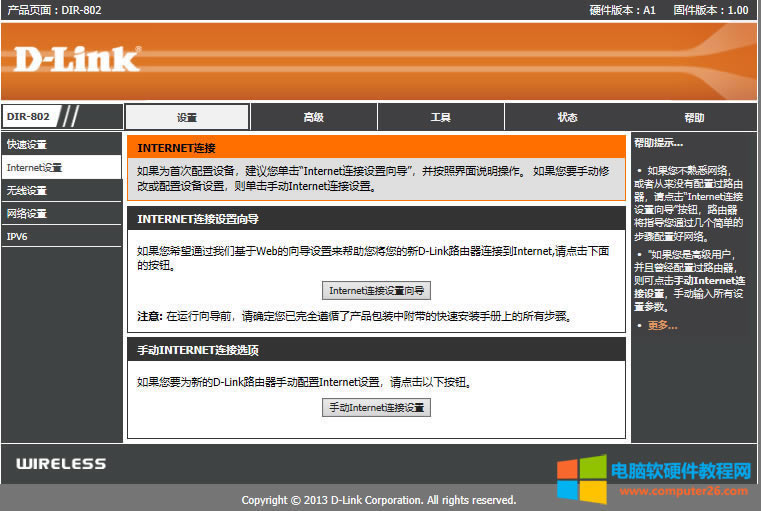Viewport: 761px width, 511px height.
Task: Switch to the 设置 tab
Action: point(187,117)
